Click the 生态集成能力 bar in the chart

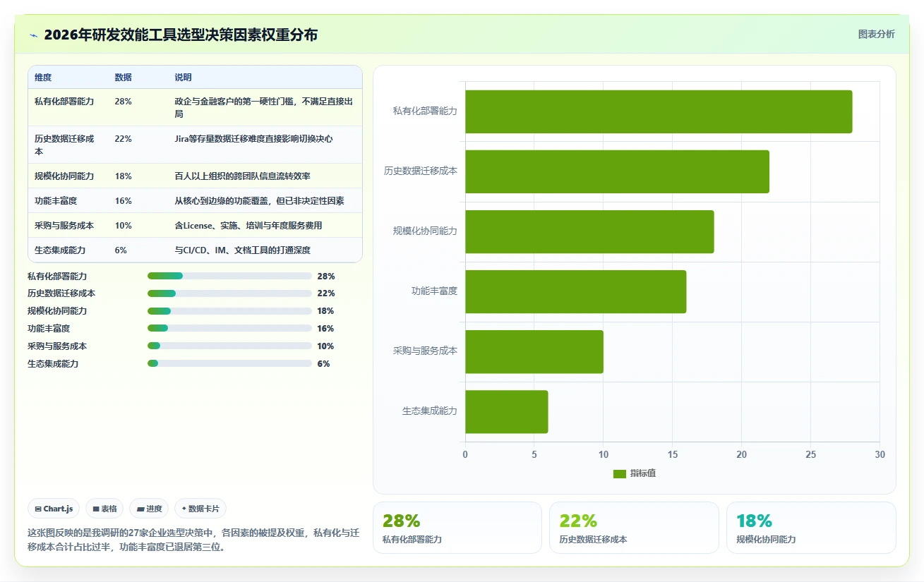pyautogui.click(x=506, y=412)
